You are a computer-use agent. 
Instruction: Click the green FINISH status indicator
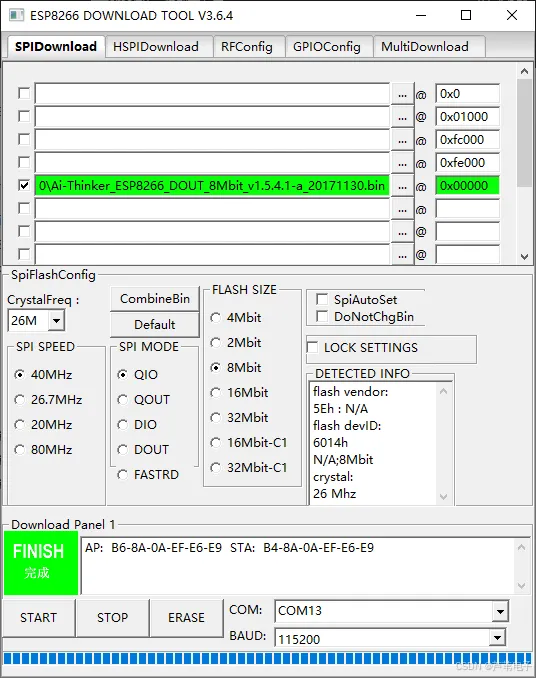41,563
